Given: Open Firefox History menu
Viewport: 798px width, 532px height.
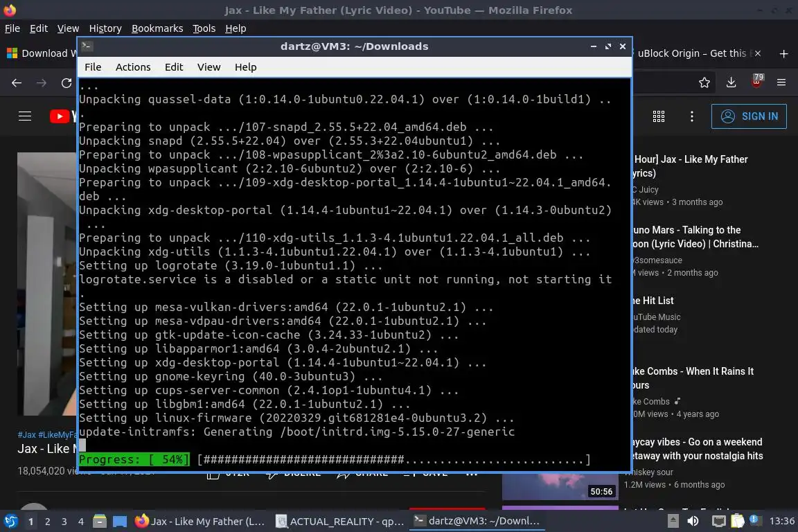Looking at the screenshot, I should tap(105, 28).
